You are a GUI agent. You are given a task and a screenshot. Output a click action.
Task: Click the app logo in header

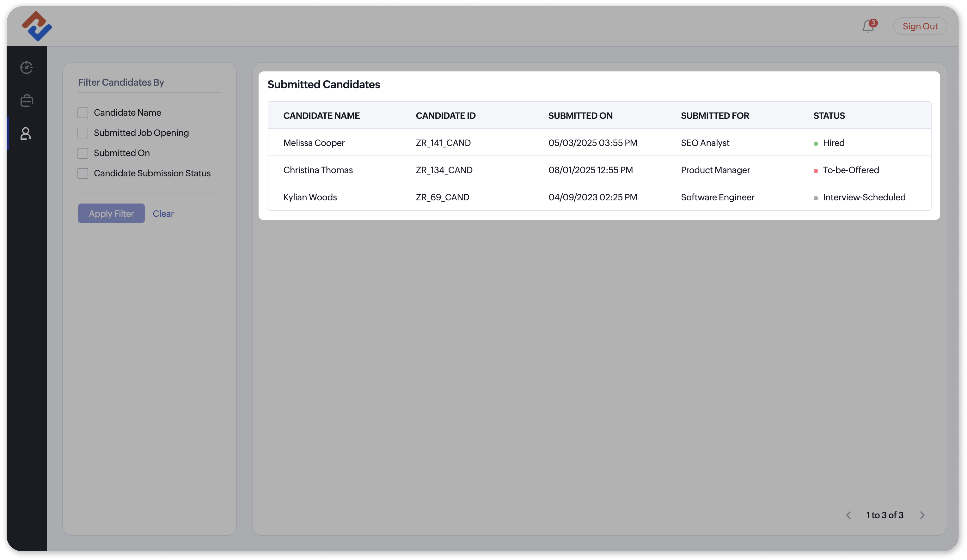point(37,26)
